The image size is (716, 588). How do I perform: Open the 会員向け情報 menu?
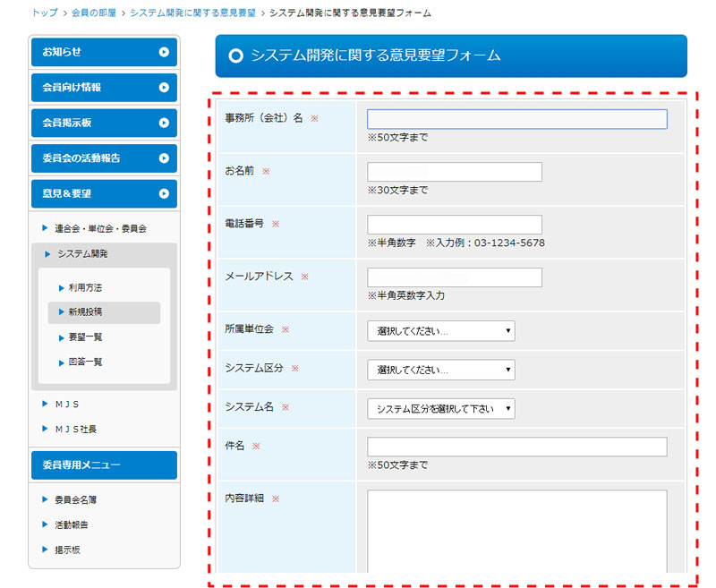click(x=104, y=87)
